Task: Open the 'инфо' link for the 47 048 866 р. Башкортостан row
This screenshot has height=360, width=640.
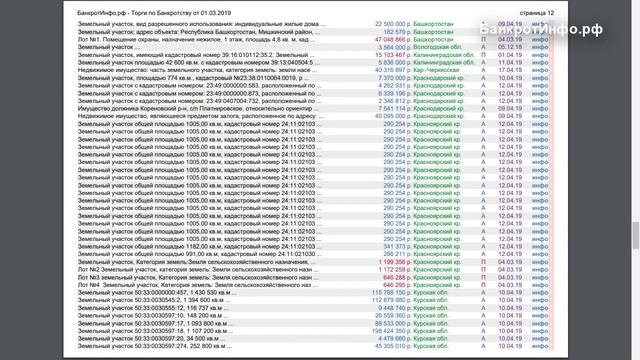Action: pyautogui.click(x=540, y=40)
